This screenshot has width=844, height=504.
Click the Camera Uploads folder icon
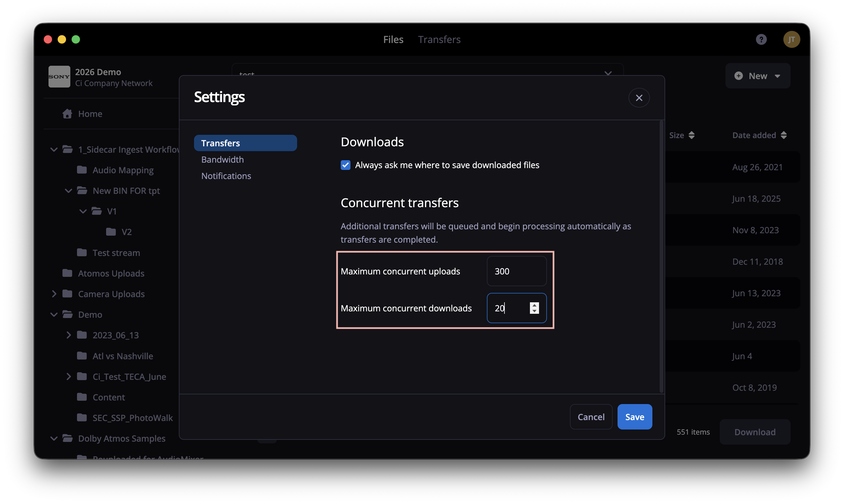[67, 293]
